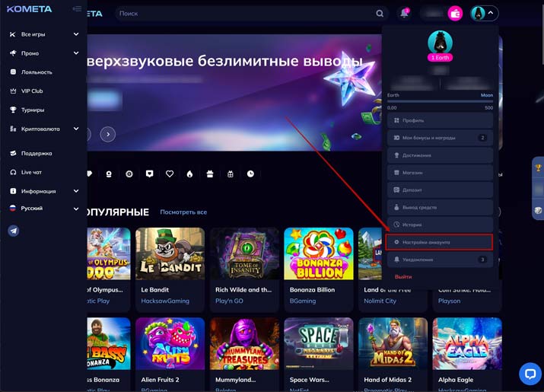Open the Русский language dropdown
Viewport: 544px width, 392px height.
tap(44, 209)
